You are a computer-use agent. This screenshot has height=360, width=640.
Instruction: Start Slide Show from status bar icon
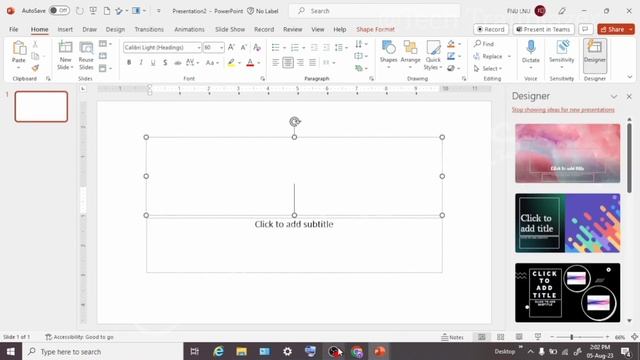coord(538,337)
